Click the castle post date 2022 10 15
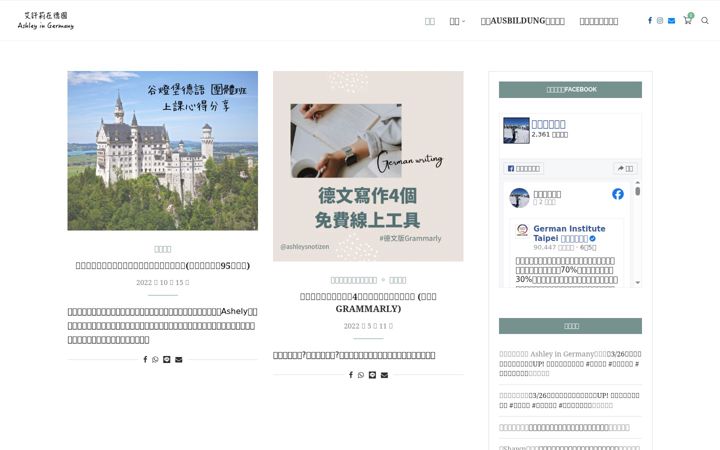720x450 pixels. coord(163,282)
